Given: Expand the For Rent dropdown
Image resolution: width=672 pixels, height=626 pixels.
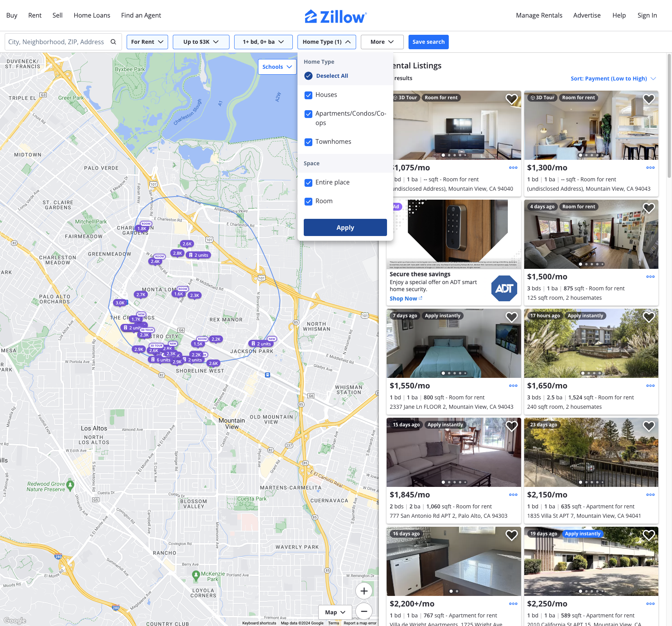Looking at the screenshot, I should click(147, 42).
